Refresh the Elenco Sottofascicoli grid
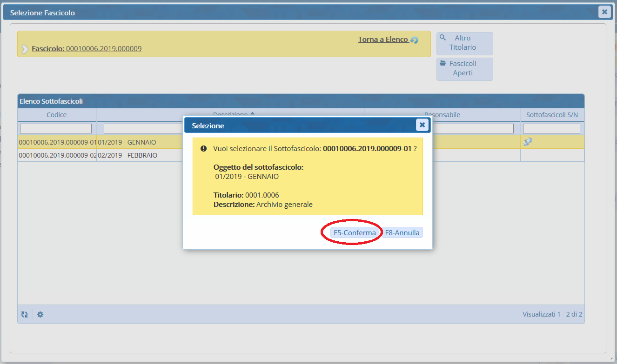 point(25,315)
